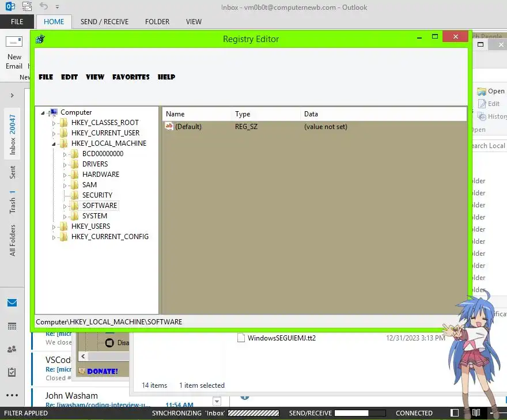Click the SOFTWARE folder icon in registry tree
The image size is (507, 420).
tap(74, 205)
